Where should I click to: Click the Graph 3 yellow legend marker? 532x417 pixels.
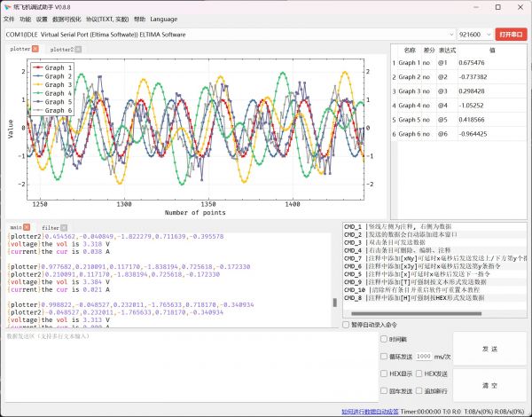click(x=38, y=84)
